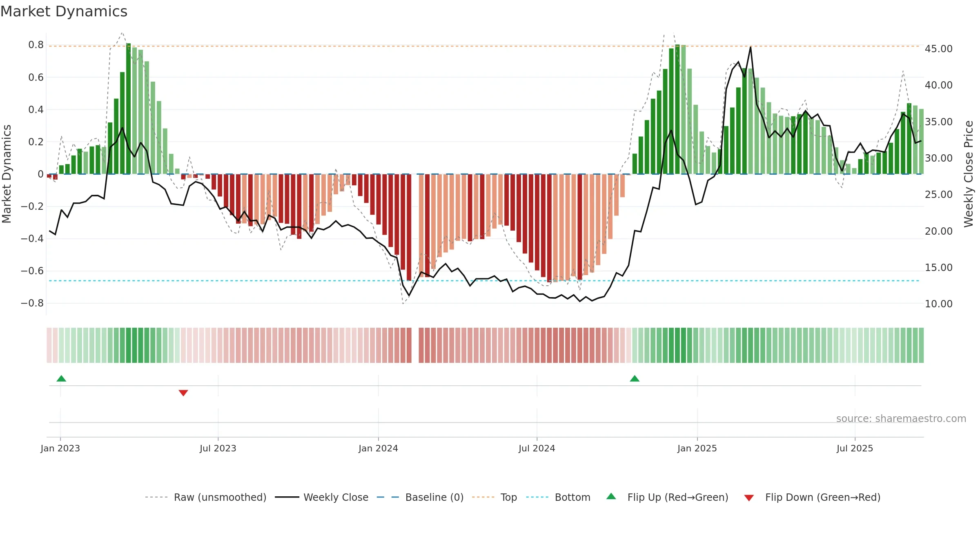The image size is (980, 551).
Task: Click the 0.2 left axis tick label
Action: click(x=36, y=142)
